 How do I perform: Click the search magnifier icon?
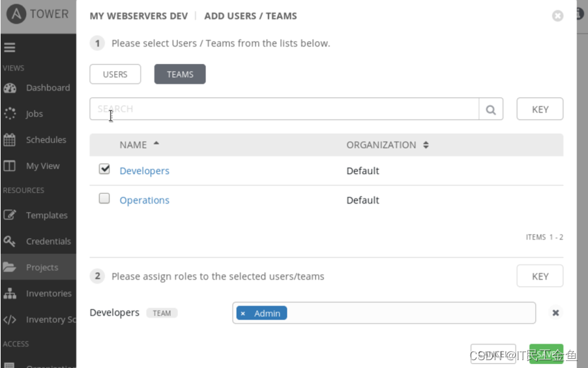point(491,109)
